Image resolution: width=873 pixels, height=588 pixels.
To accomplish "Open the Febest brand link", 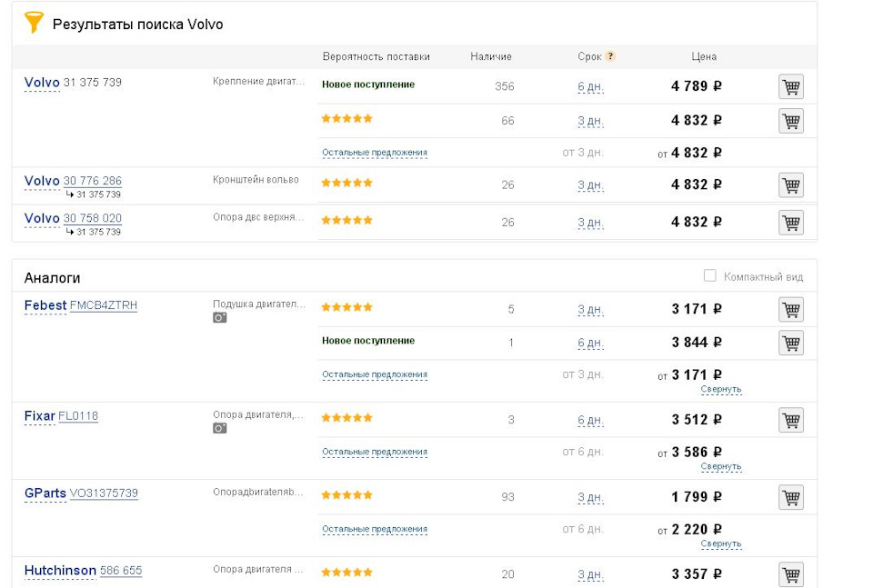I will (x=45, y=305).
